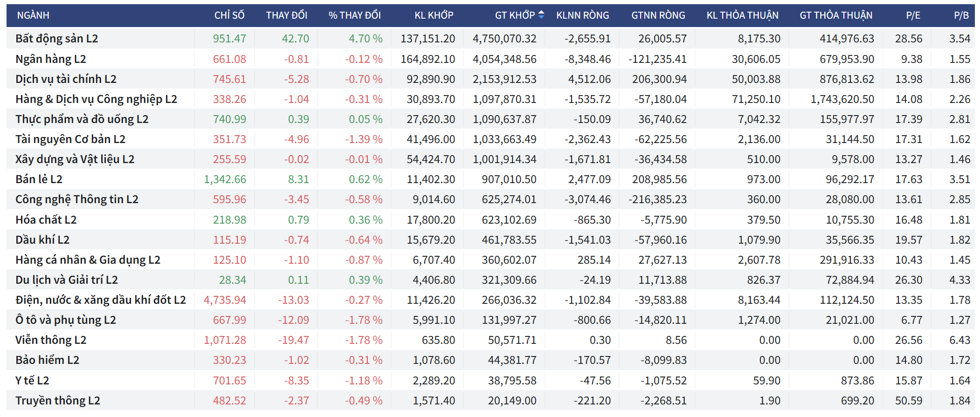Click the sort arrow icon beside GT KHỚP
The width and height of the screenshot is (980, 417).
tap(541, 15)
